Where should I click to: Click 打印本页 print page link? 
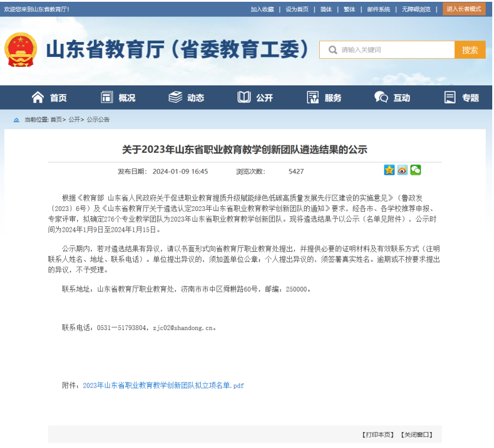click(378, 435)
